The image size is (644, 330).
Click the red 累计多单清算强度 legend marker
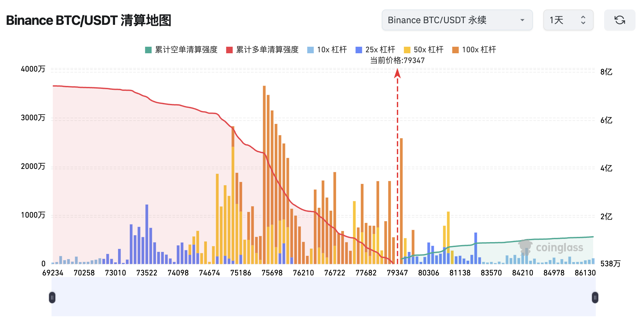coord(229,50)
